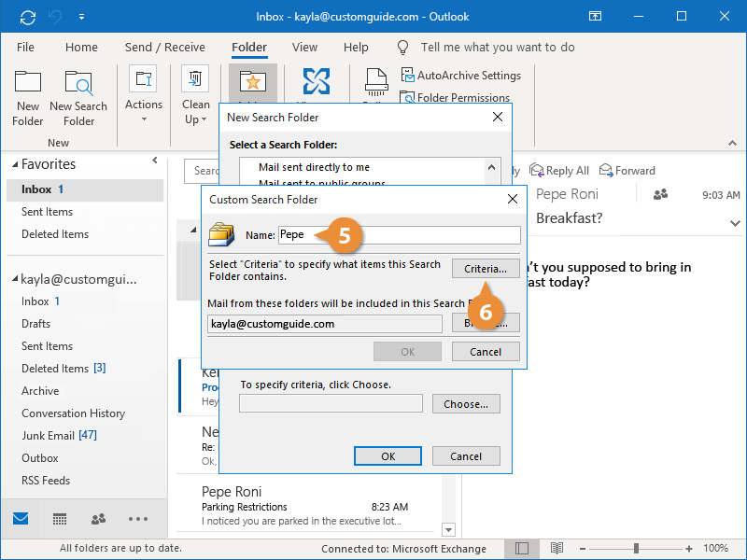Minimize the folder pane with the arrow
Screen dimensions: 747x560
(154, 161)
